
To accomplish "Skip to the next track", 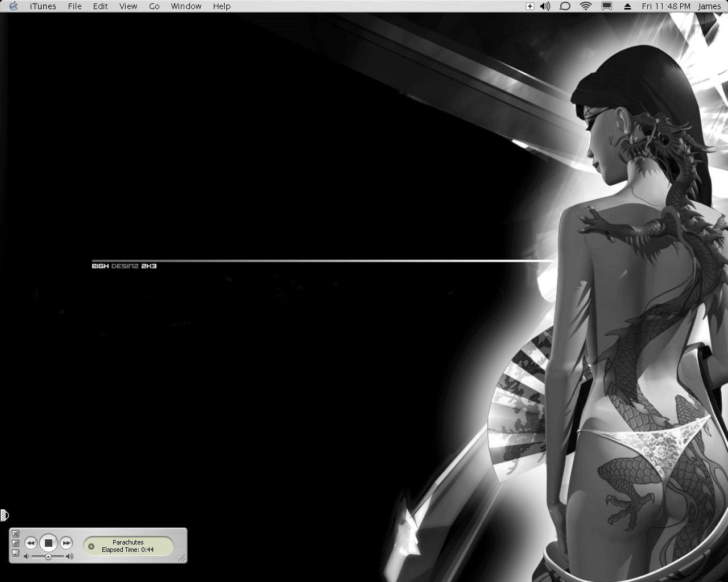I will coord(67,543).
